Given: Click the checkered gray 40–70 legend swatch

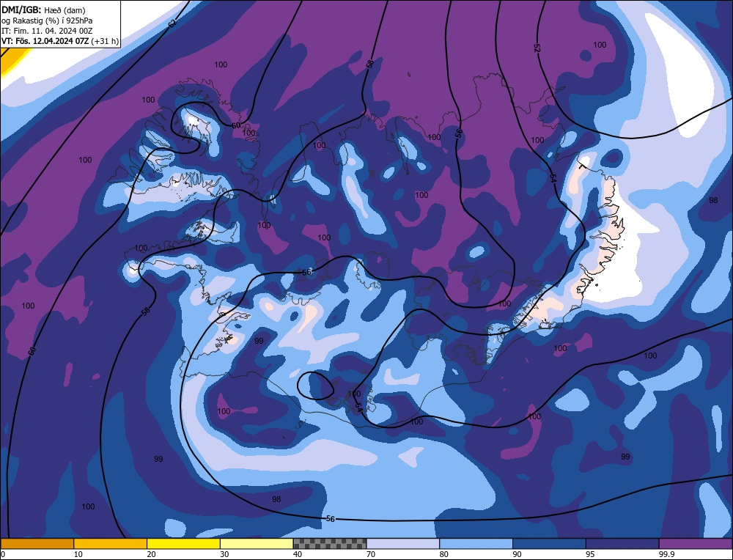Looking at the screenshot, I should click(330, 543).
